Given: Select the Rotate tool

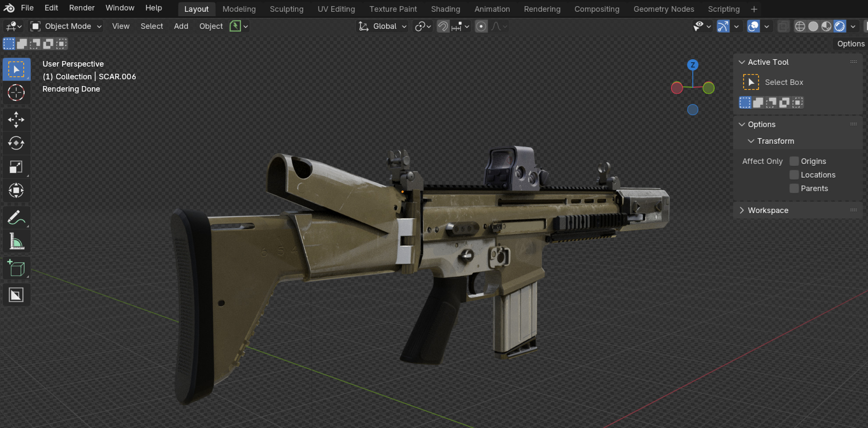Looking at the screenshot, I should coord(17,143).
